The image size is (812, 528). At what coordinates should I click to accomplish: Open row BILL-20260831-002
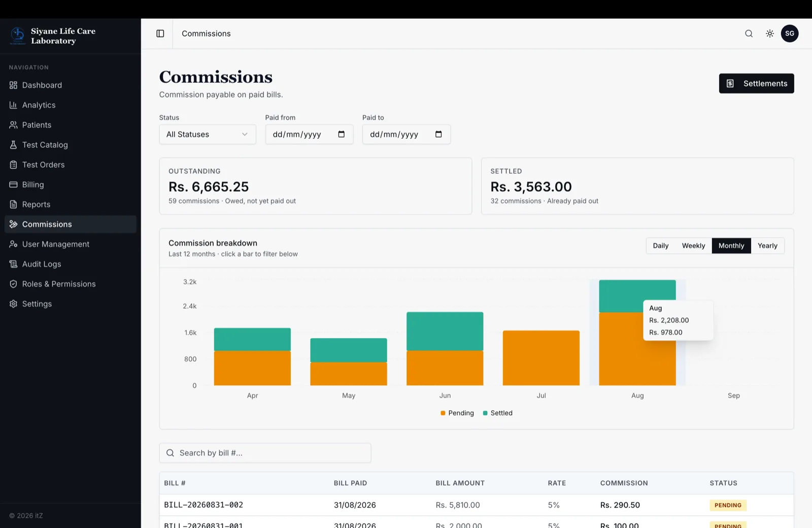click(477, 505)
